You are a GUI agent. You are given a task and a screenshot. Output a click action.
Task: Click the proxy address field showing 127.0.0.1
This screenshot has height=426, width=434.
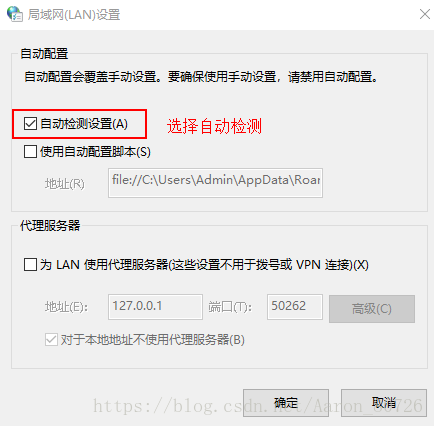coord(155,307)
